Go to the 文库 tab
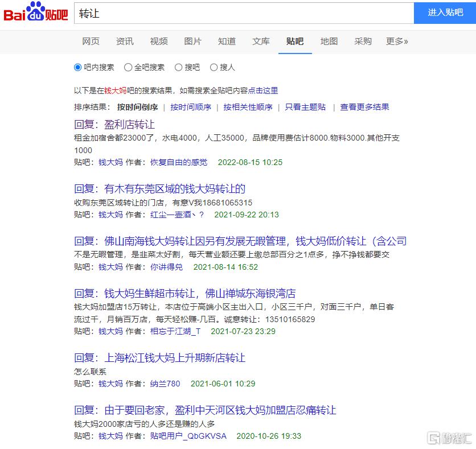This screenshot has width=476, height=449. pos(261,42)
